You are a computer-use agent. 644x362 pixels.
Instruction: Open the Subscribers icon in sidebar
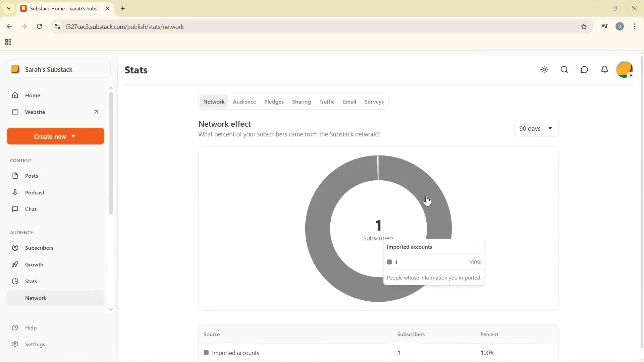coord(15,248)
